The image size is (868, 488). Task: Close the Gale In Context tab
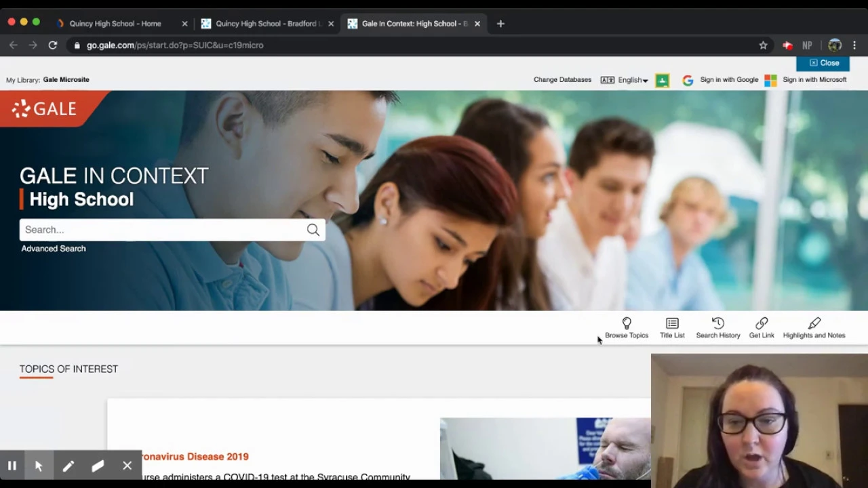tap(477, 24)
